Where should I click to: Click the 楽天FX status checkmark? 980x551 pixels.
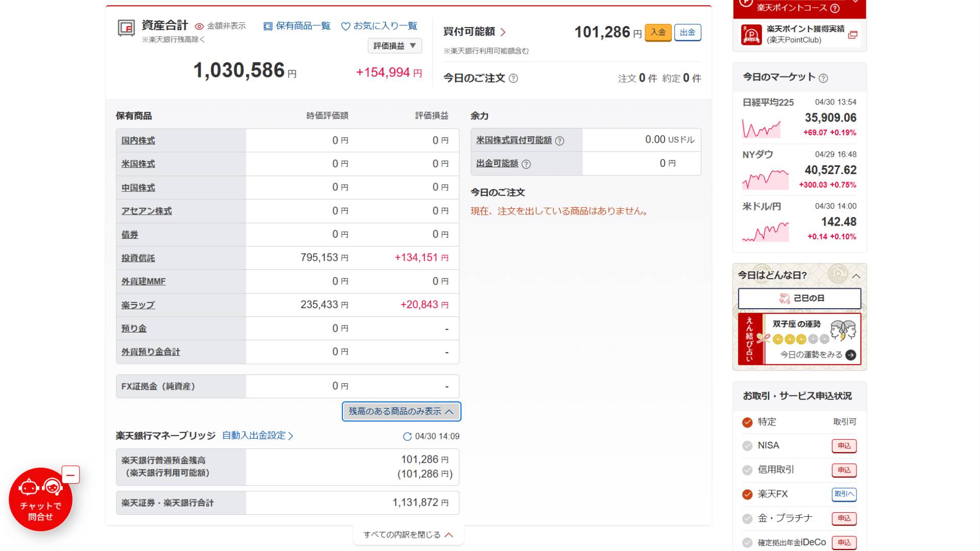[747, 494]
